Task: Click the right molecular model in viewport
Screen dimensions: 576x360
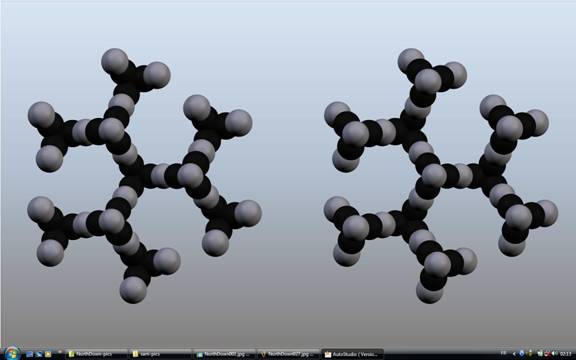Action: (441, 176)
